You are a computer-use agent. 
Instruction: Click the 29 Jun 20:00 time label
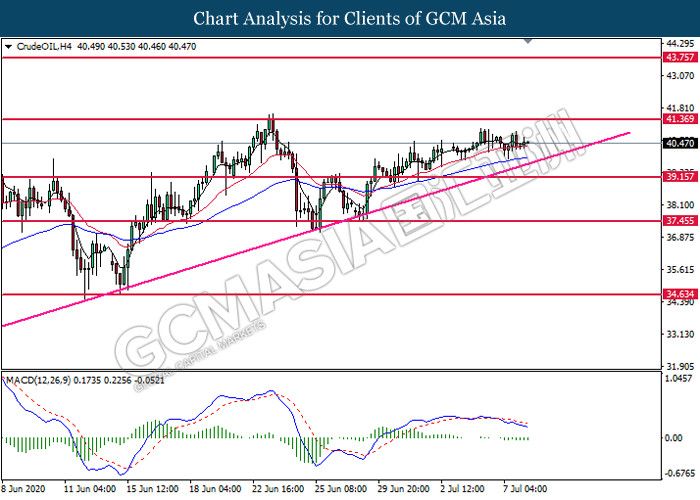[x=403, y=489]
